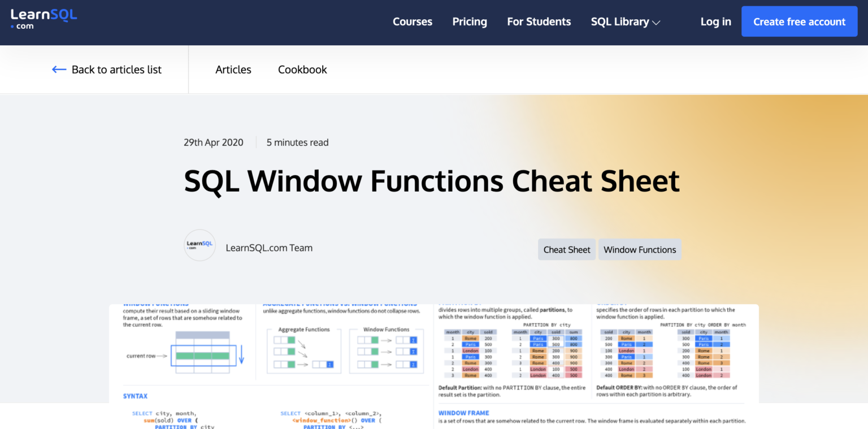Viewport: 868px width, 429px height.
Task: Open the Pricing page
Action: pyautogui.click(x=470, y=22)
